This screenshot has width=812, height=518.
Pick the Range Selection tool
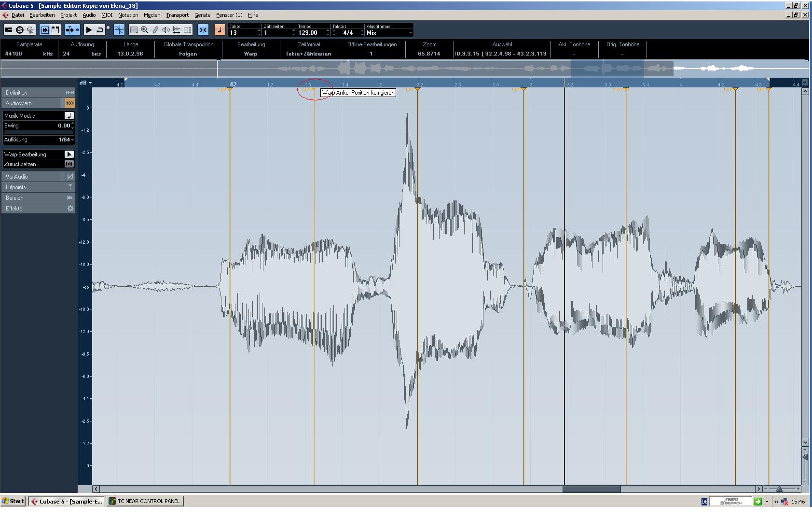134,30
